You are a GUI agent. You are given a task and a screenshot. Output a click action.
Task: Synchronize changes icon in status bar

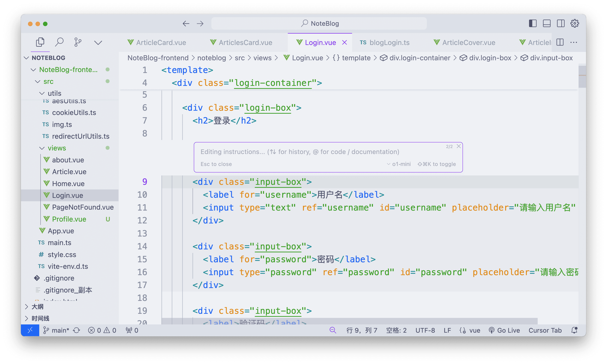pyautogui.click(x=77, y=330)
